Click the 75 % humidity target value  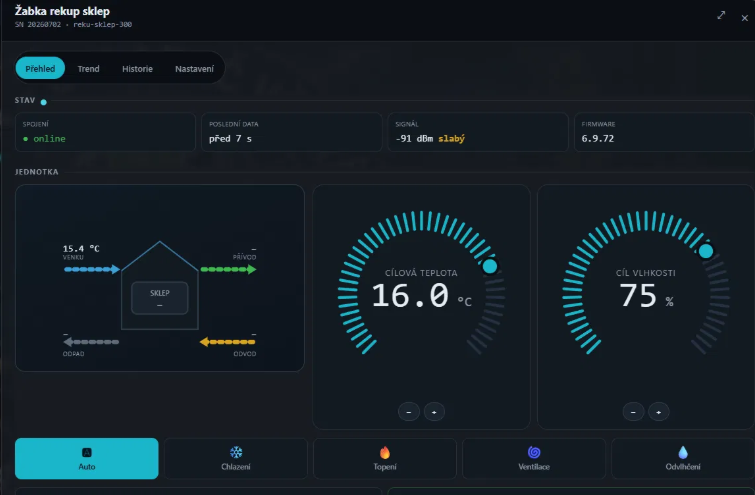pyautogui.click(x=646, y=295)
